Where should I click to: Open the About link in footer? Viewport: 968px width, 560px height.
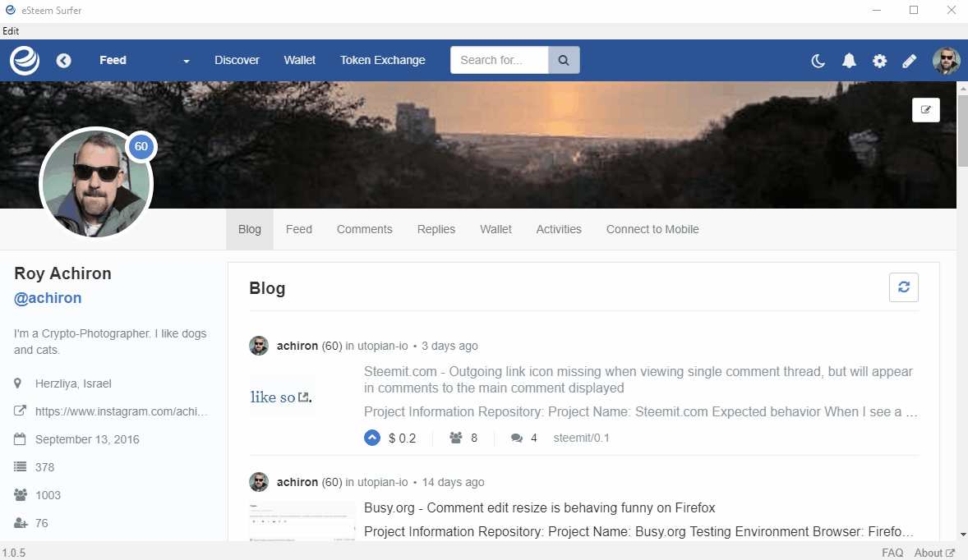(934, 553)
